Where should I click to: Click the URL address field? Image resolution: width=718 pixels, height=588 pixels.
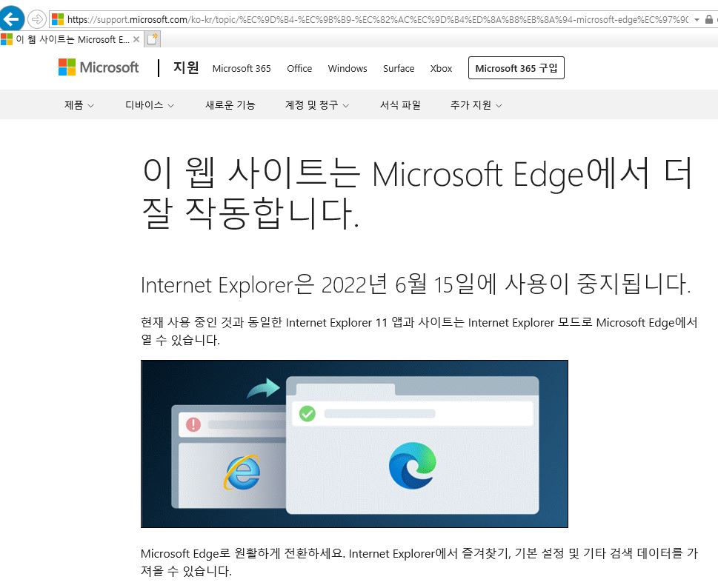coord(377,19)
